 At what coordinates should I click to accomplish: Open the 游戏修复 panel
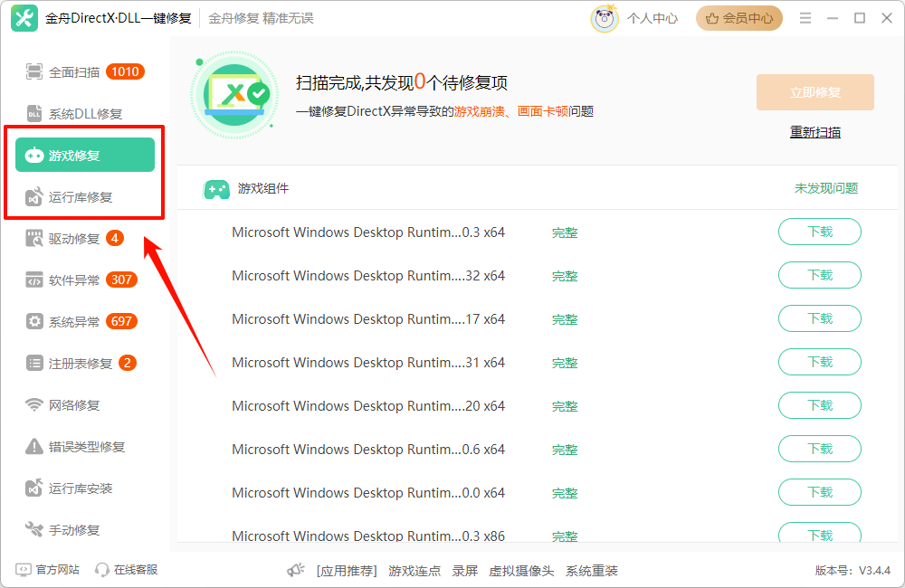(x=84, y=154)
